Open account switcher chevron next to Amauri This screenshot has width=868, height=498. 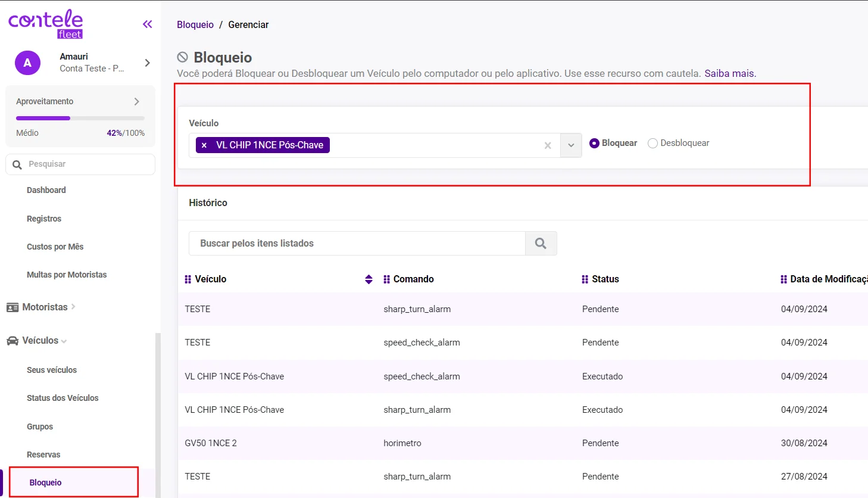pyautogui.click(x=147, y=63)
